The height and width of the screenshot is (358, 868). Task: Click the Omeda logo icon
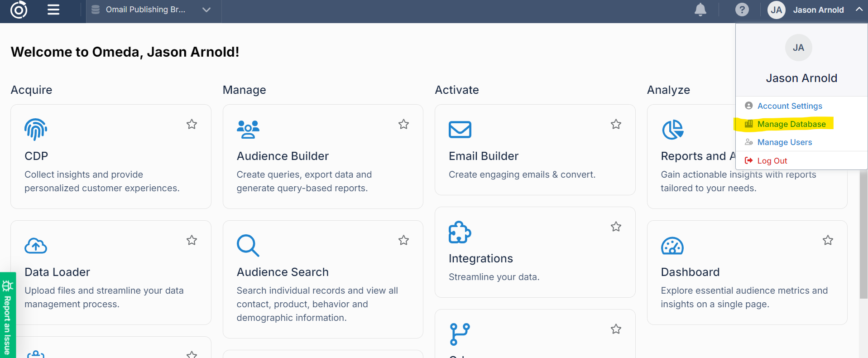click(x=19, y=10)
